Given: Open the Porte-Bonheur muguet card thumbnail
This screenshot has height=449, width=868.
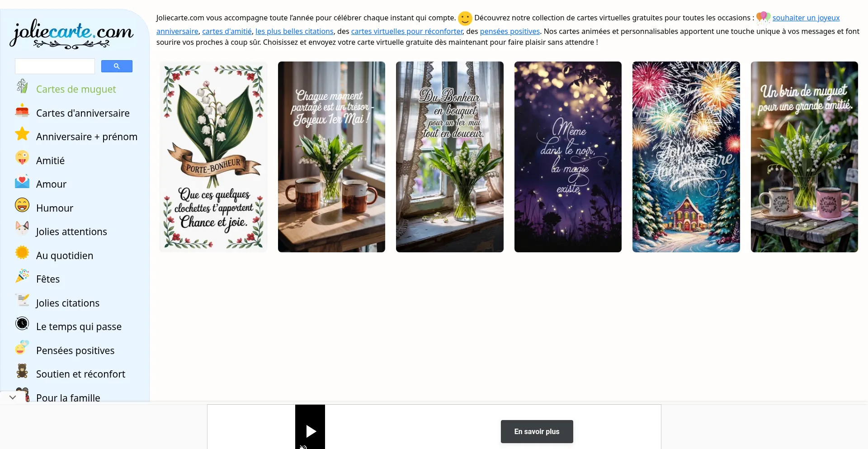Looking at the screenshot, I should click(213, 157).
